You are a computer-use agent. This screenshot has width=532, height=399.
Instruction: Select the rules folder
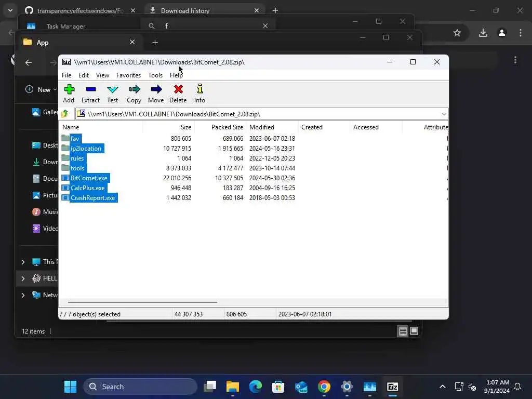[x=77, y=158]
